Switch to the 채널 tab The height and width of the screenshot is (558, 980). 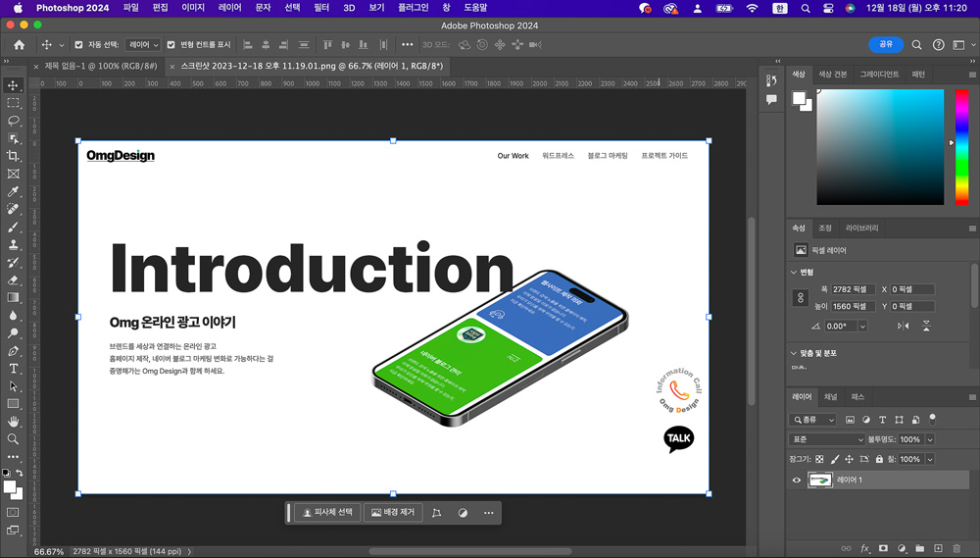pyautogui.click(x=830, y=397)
